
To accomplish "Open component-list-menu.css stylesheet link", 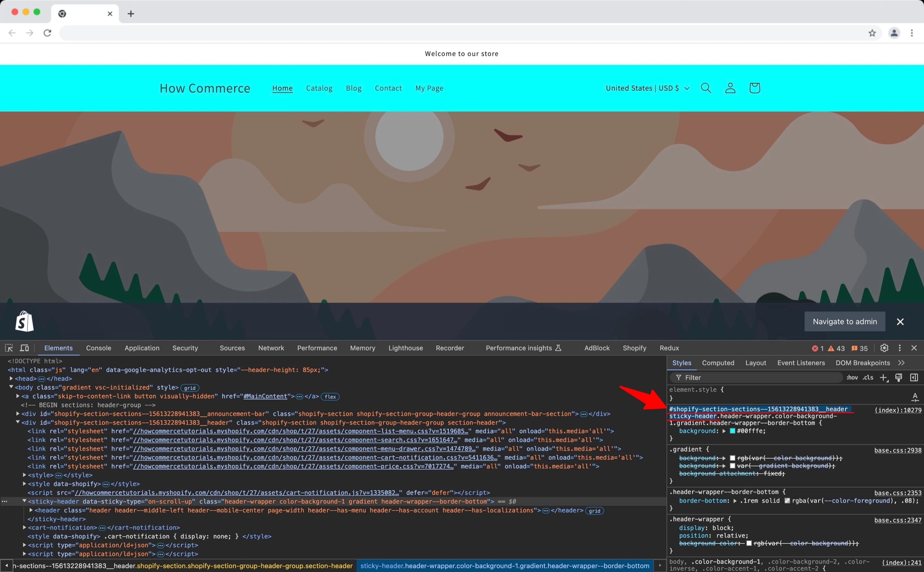I will click(x=301, y=431).
